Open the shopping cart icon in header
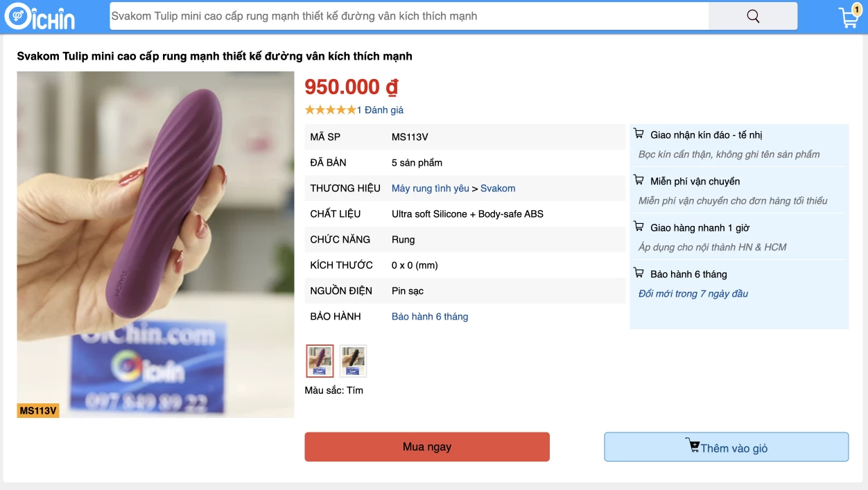 click(x=849, y=17)
